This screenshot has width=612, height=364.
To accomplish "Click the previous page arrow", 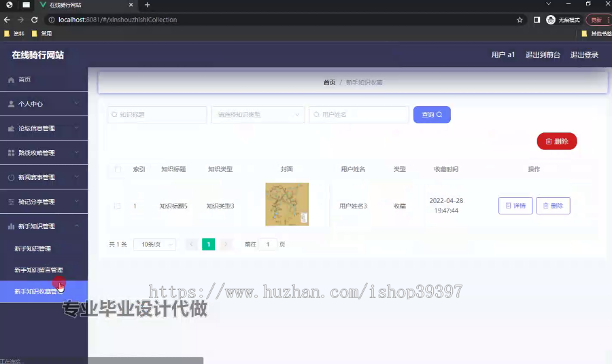I will point(191,244).
